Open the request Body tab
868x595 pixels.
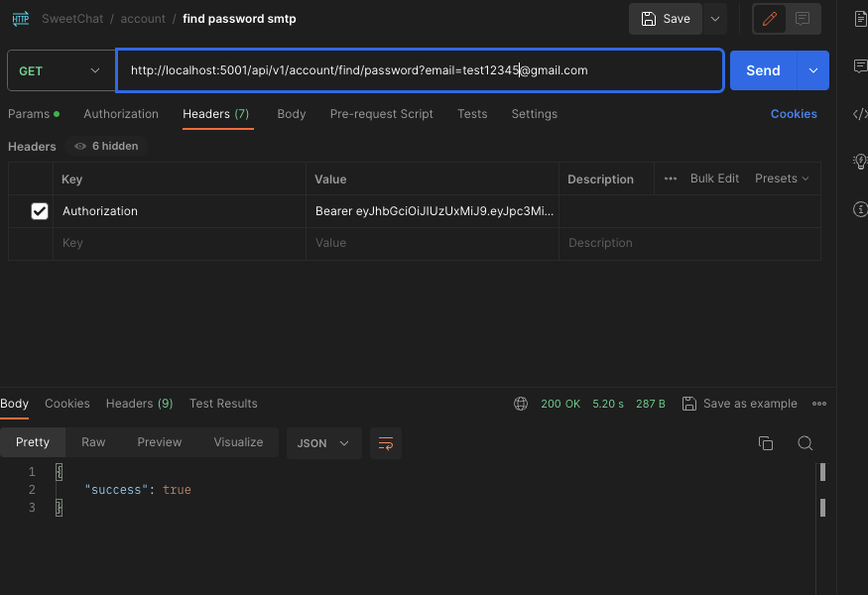pyautogui.click(x=292, y=114)
